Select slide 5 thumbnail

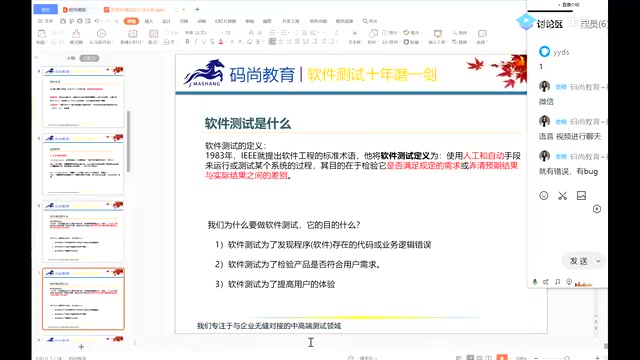[x=83, y=164]
